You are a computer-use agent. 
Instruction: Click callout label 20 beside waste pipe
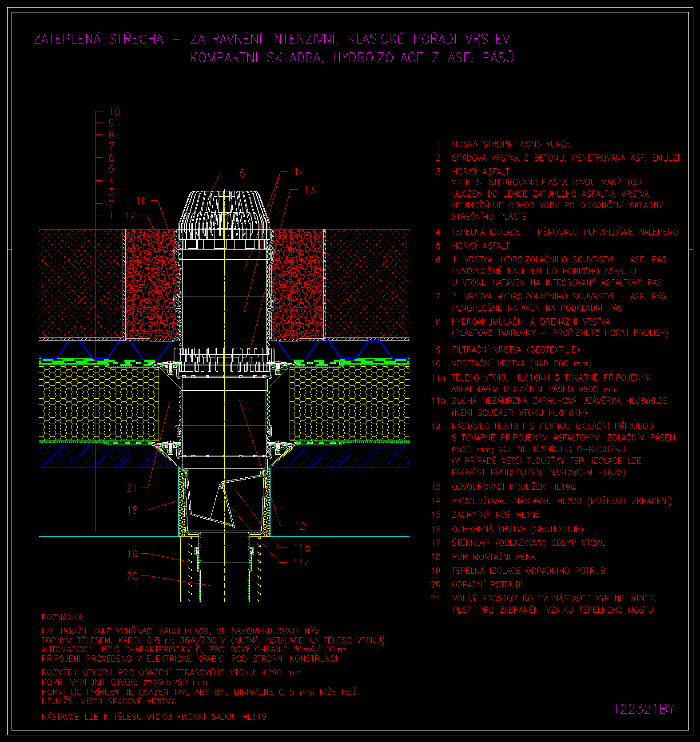132,576
